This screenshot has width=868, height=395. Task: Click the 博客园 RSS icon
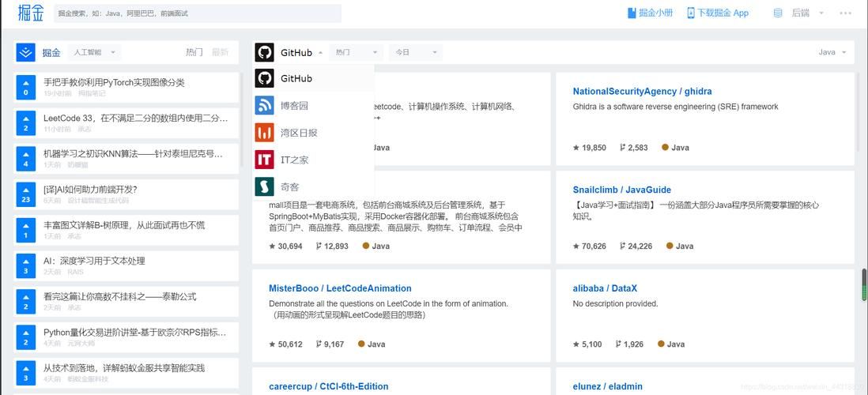264,106
